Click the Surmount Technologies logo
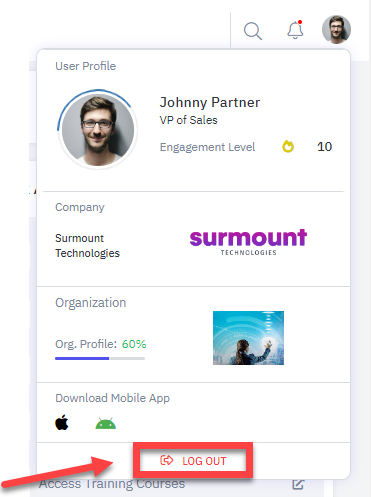This screenshot has height=497, width=371. click(x=248, y=242)
